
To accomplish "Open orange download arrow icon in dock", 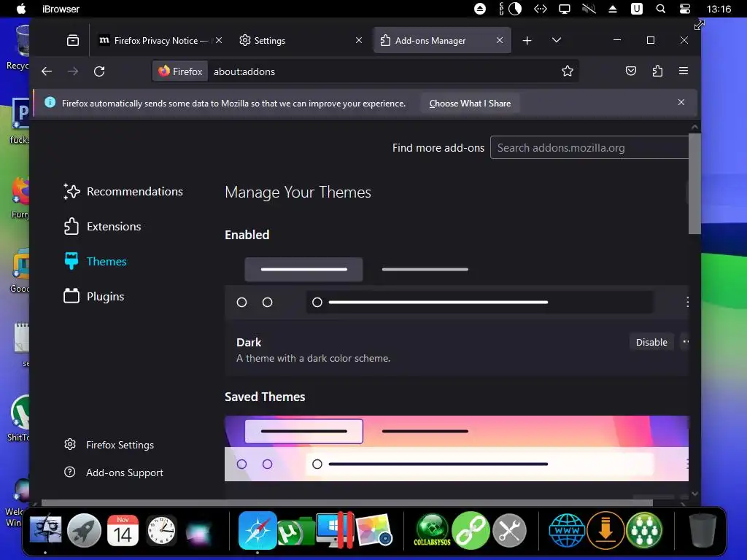I will click(x=605, y=530).
